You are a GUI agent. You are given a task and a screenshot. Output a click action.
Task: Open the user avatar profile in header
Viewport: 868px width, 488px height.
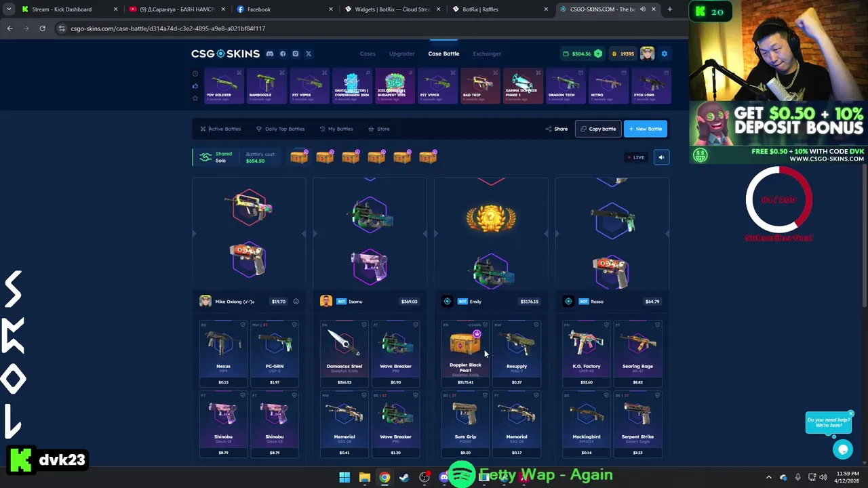[x=647, y=54]
